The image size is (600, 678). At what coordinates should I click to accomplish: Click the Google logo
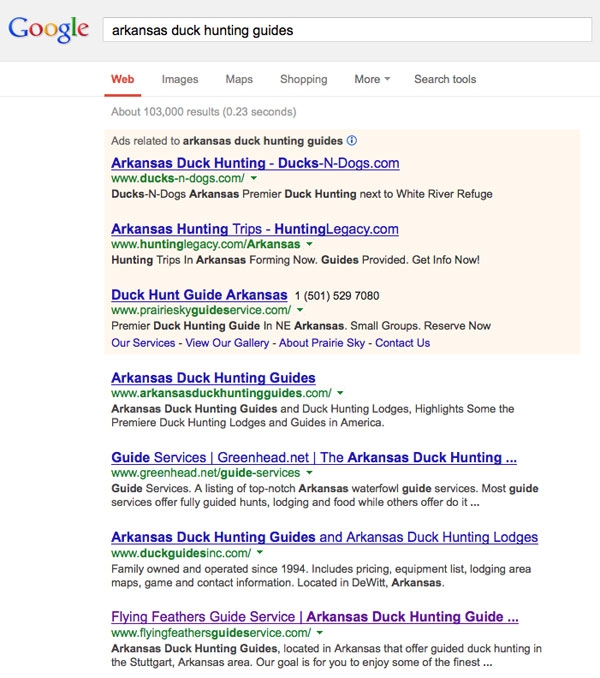[x=48, y=29]
